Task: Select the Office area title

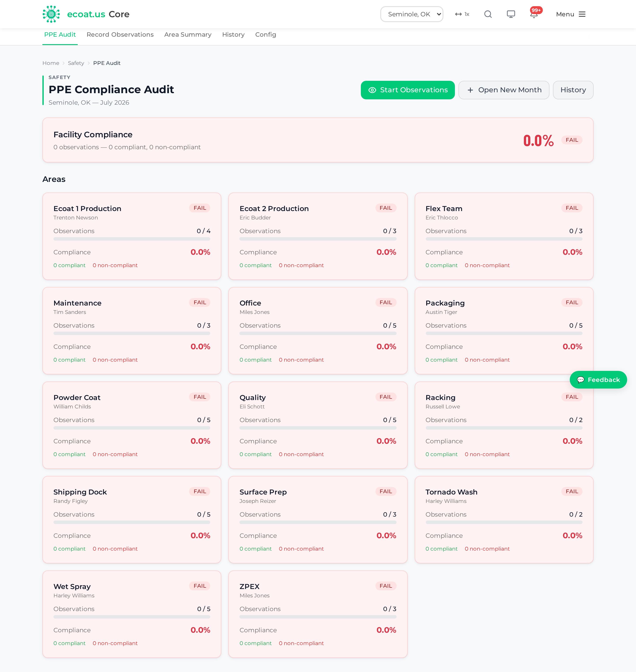Action: click(x=250, y=303)
